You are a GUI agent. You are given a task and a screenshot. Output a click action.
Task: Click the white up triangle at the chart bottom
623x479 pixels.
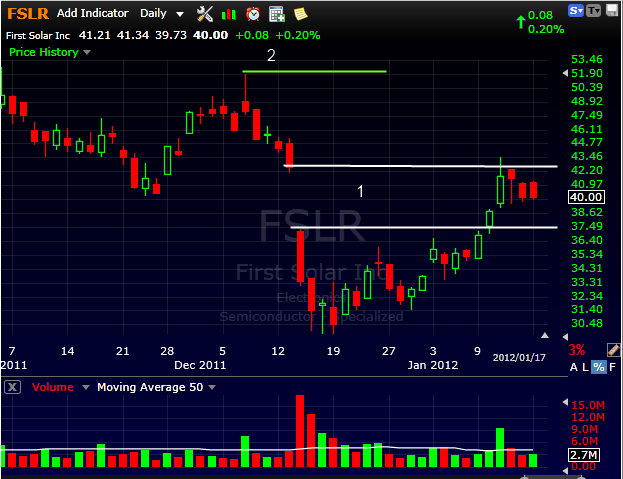pos(545,336)
